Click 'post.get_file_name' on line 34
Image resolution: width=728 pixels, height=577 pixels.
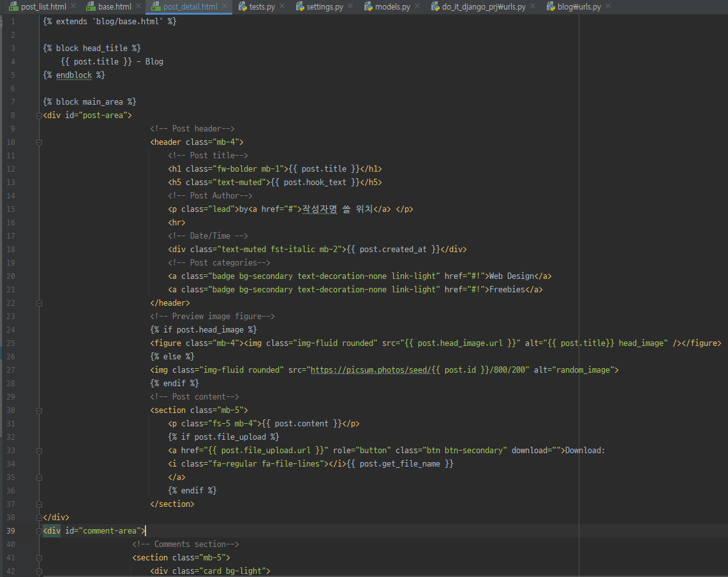point(400,464)
